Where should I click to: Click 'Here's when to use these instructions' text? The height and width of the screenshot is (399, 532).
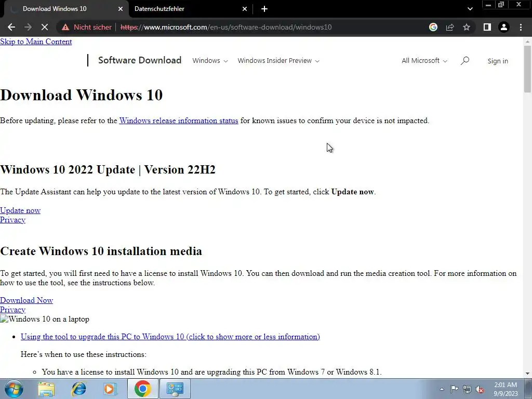coord(84,354)
